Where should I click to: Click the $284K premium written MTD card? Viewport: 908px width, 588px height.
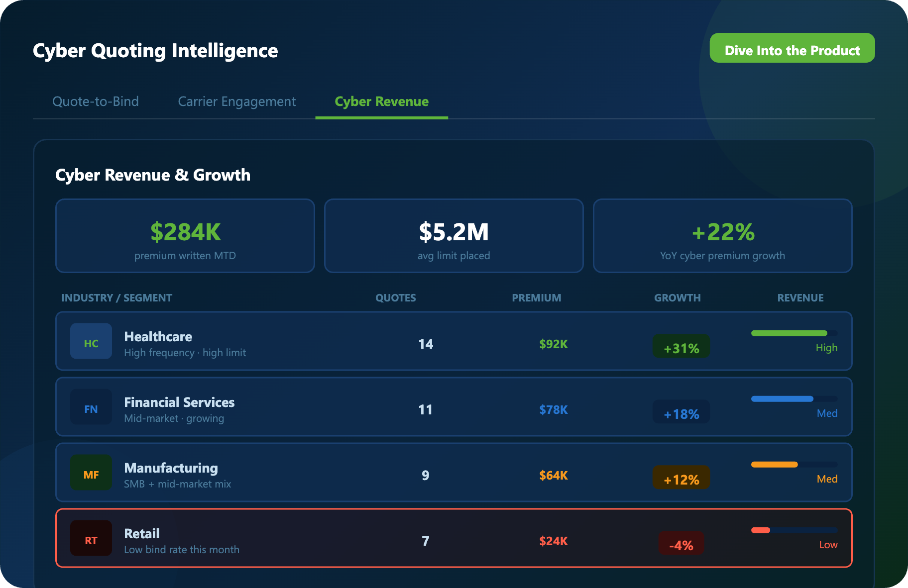point(185,236)
